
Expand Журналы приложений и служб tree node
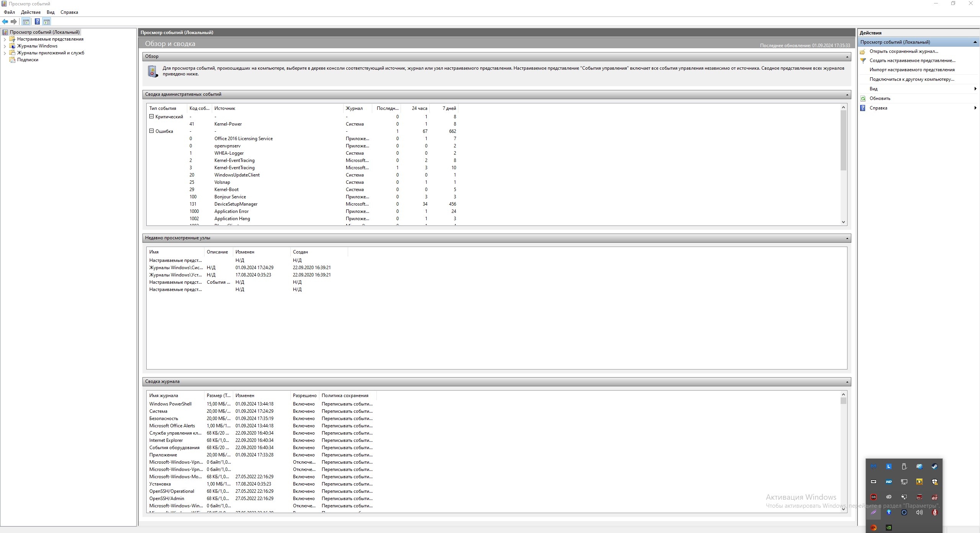5,53
